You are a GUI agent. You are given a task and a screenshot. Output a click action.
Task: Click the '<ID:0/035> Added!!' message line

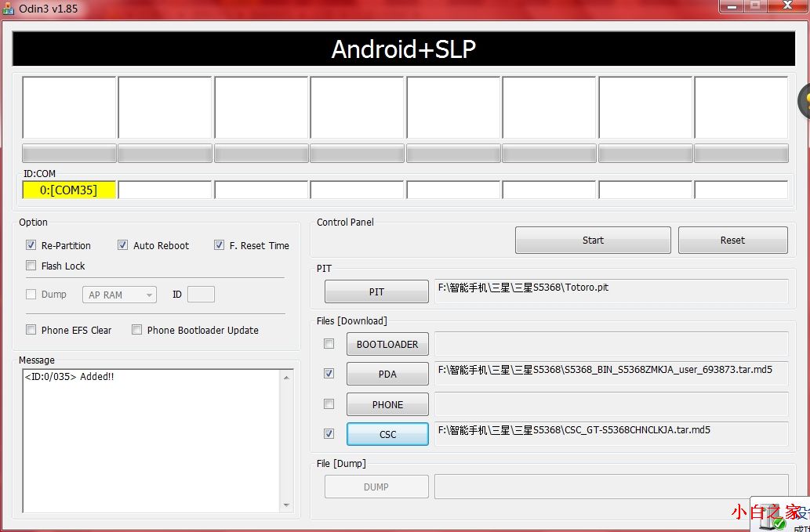coord(69,377)
